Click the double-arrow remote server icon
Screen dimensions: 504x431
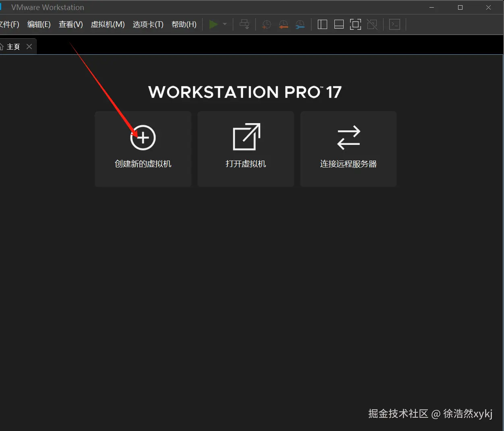(x=348, y=138)
